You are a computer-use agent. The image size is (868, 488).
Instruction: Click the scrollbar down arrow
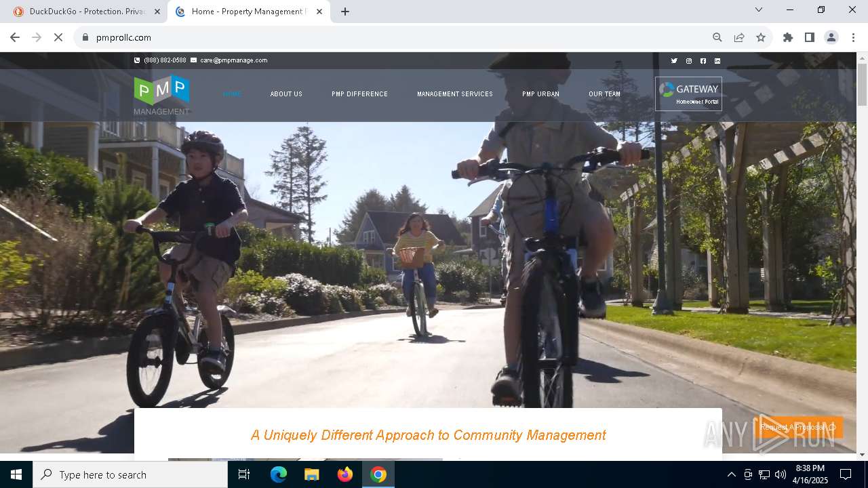coord(862,455)
